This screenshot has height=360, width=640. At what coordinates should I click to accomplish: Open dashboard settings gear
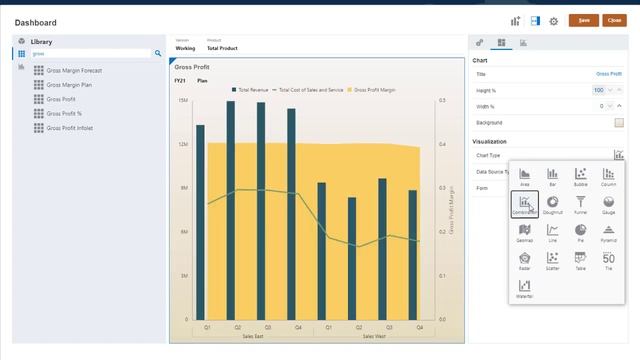point(553,21)
